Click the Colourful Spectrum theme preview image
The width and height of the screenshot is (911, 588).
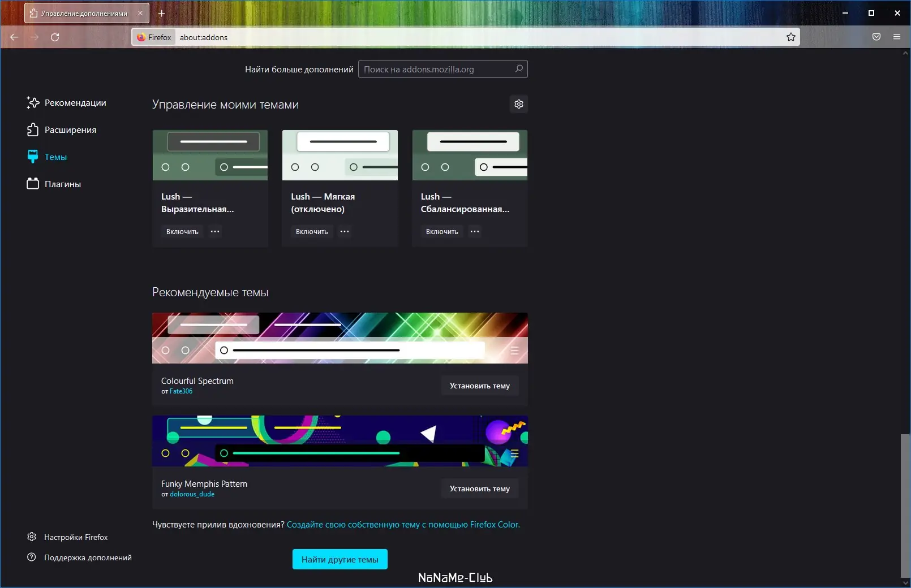340,338
